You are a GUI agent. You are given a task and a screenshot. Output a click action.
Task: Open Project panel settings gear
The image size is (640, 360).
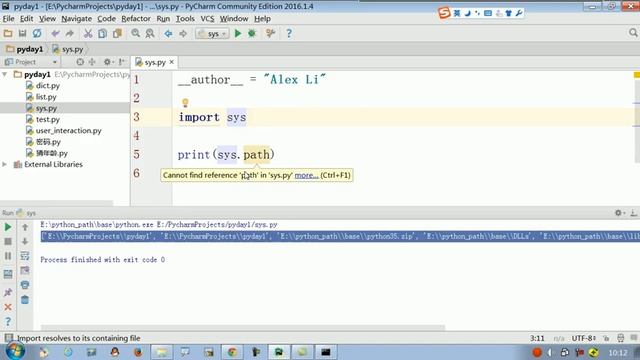point(107,62)
